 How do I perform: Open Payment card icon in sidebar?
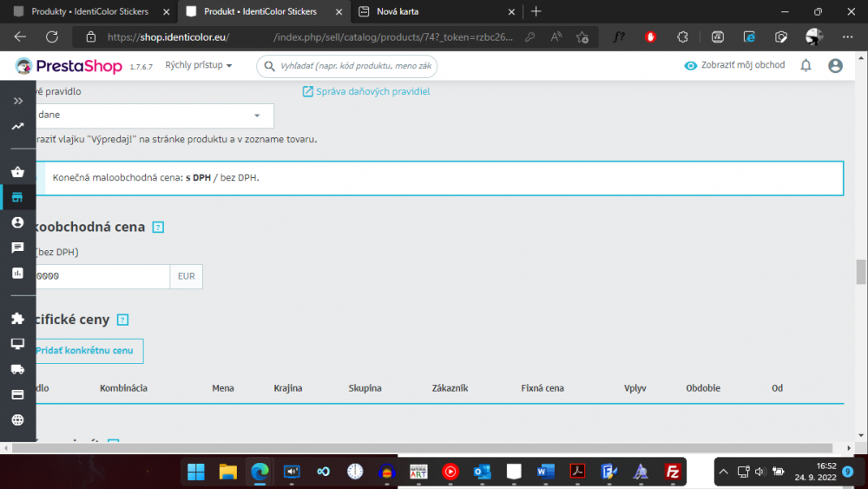[17, 395]
